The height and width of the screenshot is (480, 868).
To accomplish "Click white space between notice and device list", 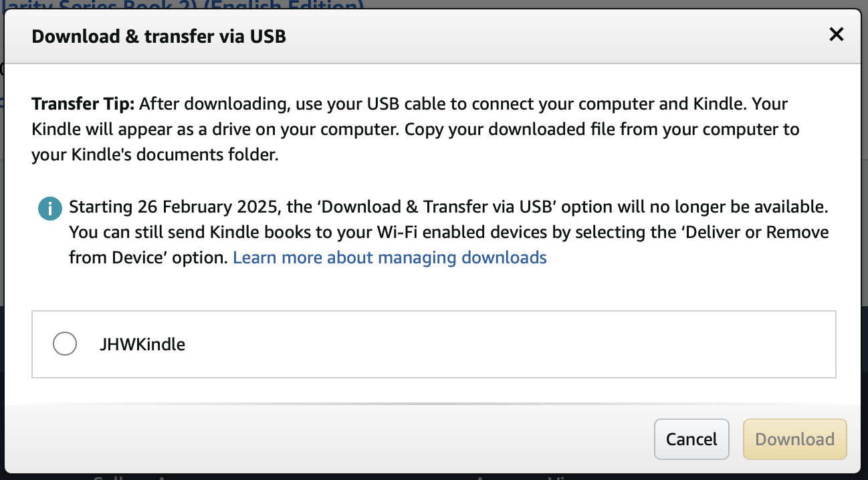I will 434,289.
